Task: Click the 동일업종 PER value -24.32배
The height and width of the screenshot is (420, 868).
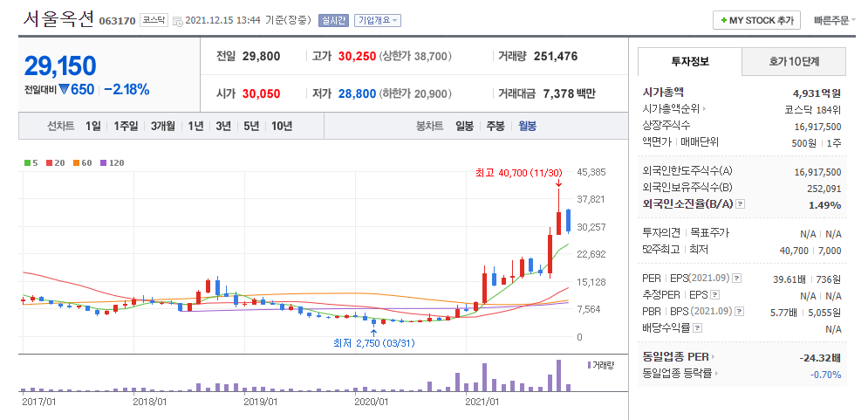Action: coord(820,357)
